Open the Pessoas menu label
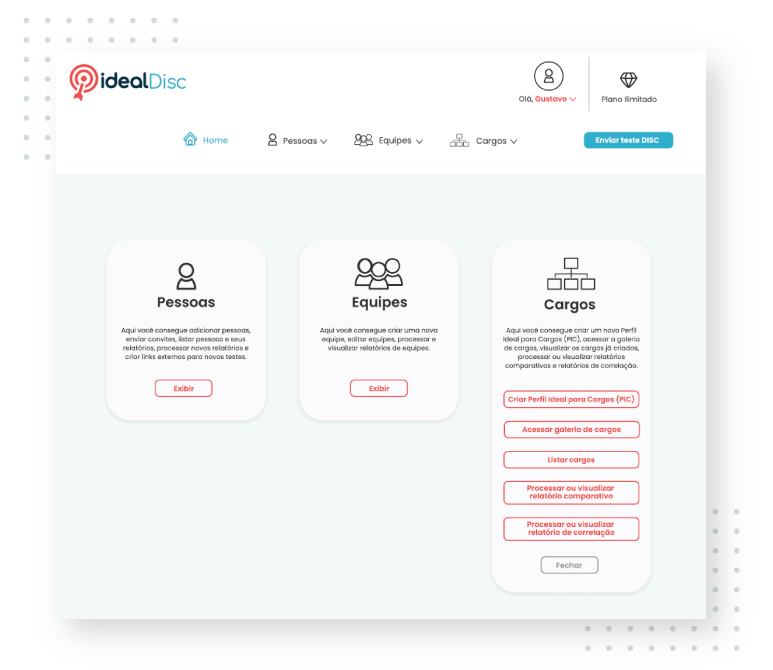 tap(300, 141)
